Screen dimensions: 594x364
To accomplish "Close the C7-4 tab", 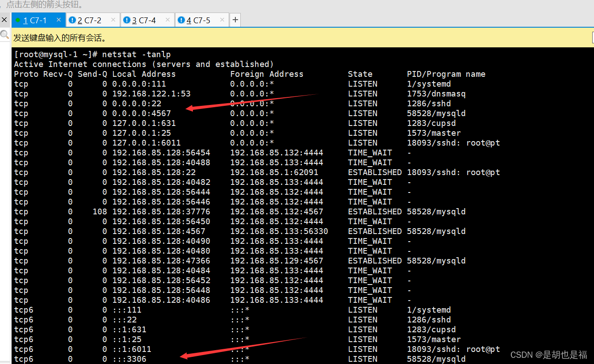I will [x=167, y=20].
